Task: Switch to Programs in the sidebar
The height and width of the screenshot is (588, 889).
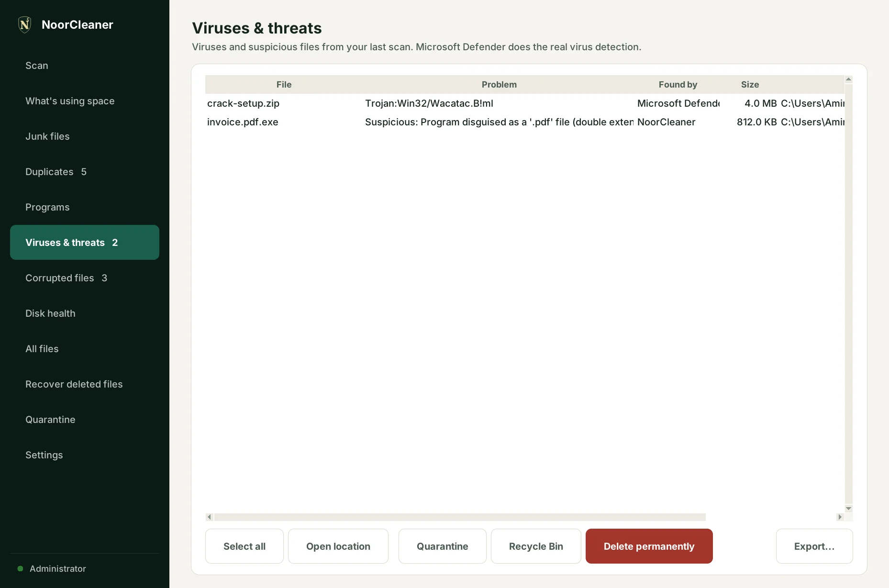Action: click(85, 207)
